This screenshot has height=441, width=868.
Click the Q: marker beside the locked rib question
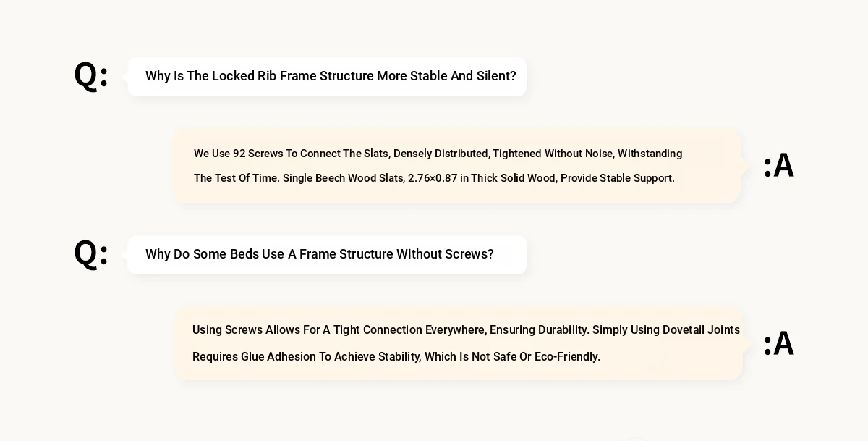point(91,76)
